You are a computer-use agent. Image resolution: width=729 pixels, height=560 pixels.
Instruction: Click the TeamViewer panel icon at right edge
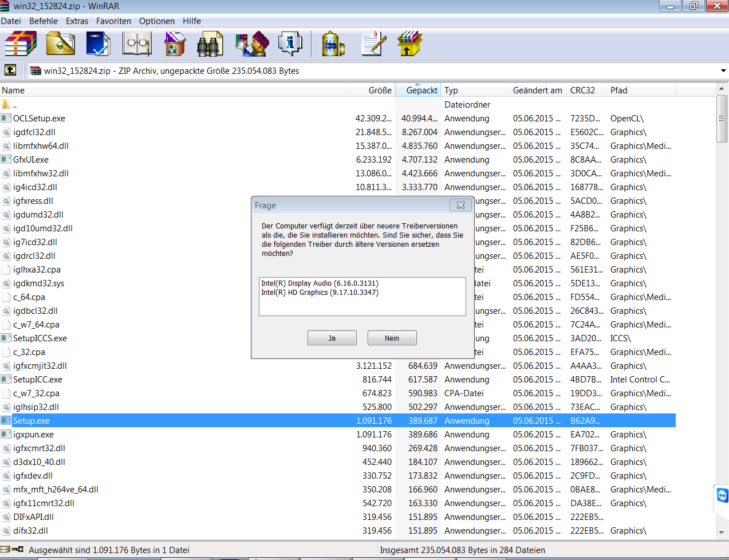point(722,495)
